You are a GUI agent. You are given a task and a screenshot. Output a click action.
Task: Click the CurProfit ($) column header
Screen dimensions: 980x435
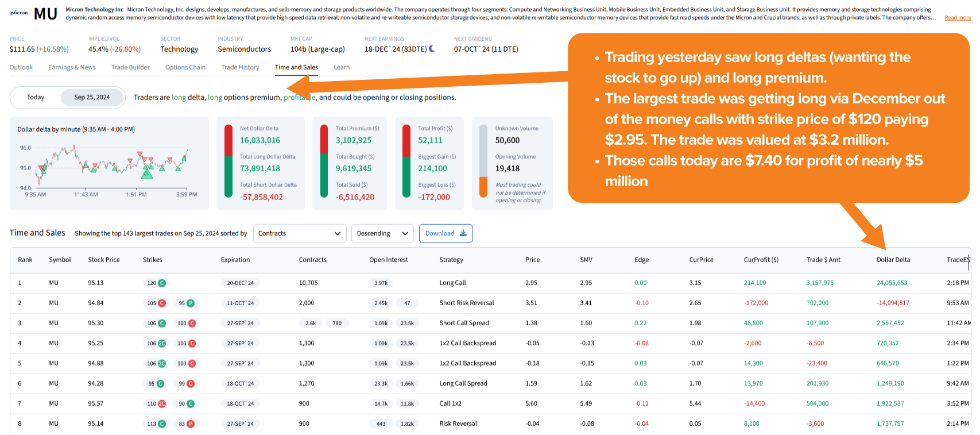click(761, 260)
